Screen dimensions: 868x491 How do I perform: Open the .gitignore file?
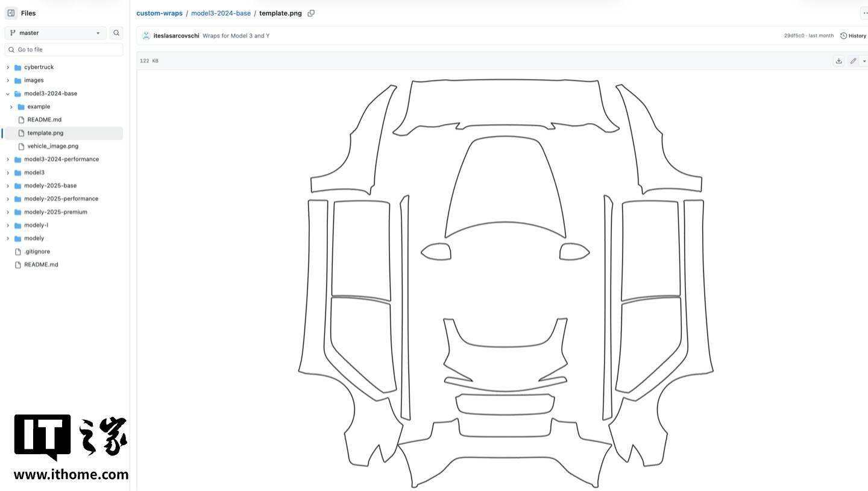coord(37,252)
